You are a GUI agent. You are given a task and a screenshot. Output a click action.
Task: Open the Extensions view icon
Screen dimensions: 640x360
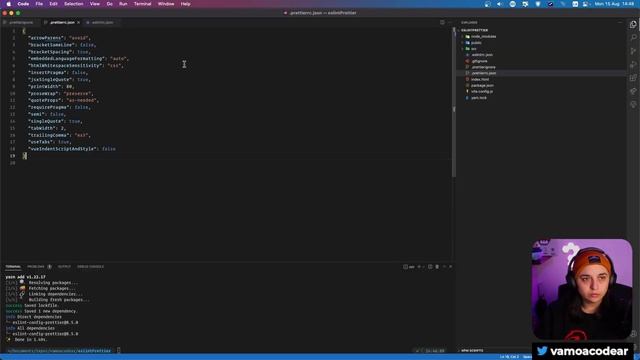tap(633, 78)
